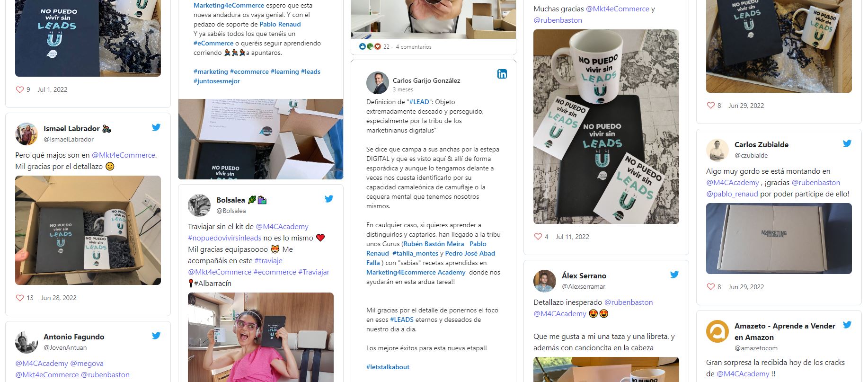Open Ismael Labrador's gift box photo

point(88,231)
